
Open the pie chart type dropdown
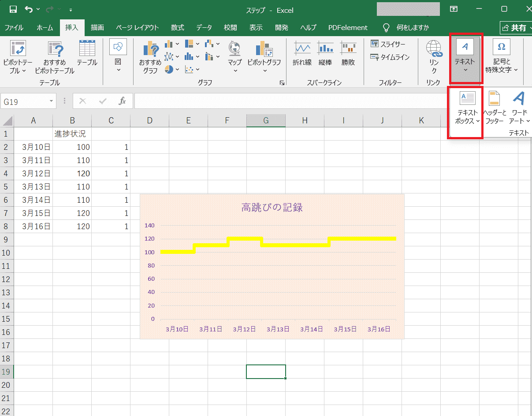172,69
